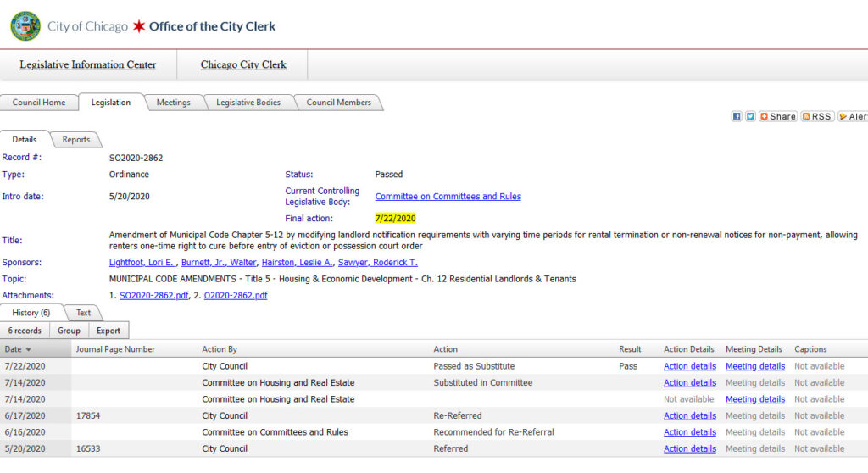The image size is (868, 473).
Task: Select the Details sub-tab
Action: [x=25, y=140]
